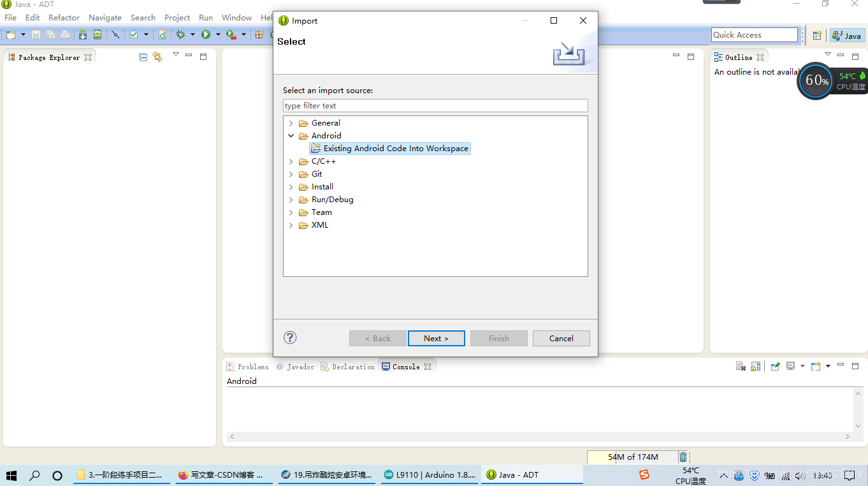Click the Console horizontal scrollbar
The width and height of the screenshot is (868, 486).
click(x=539, y=437)
